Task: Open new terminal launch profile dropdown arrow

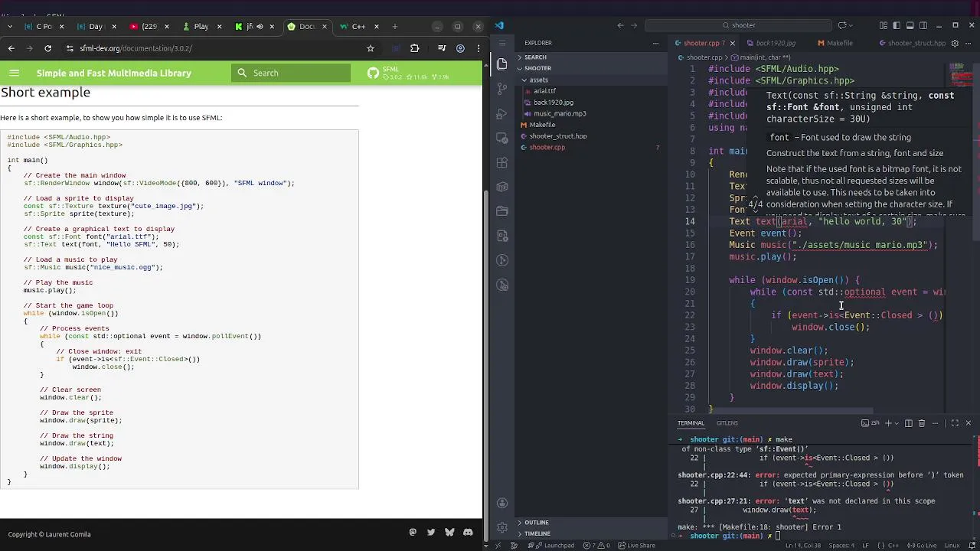Action: point(897,423)
